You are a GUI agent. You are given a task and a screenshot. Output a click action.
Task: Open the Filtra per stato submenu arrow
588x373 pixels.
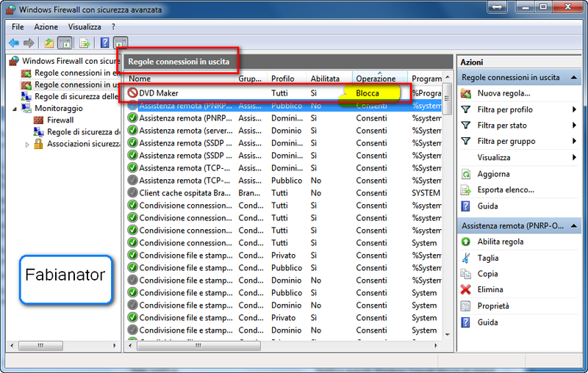pos(574,125)
